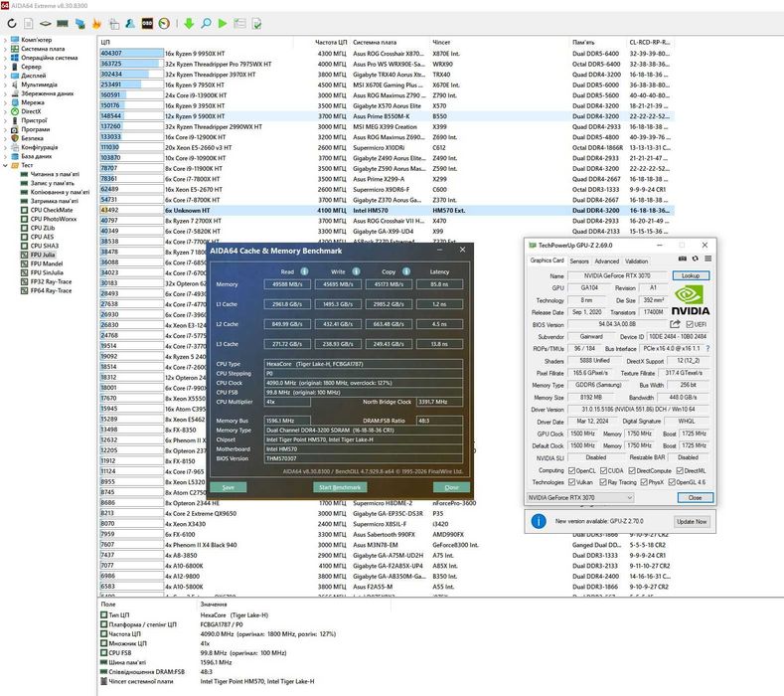Click the Bus Interface question mark icon
Viewport: 784px width, 696px height.
707,348
